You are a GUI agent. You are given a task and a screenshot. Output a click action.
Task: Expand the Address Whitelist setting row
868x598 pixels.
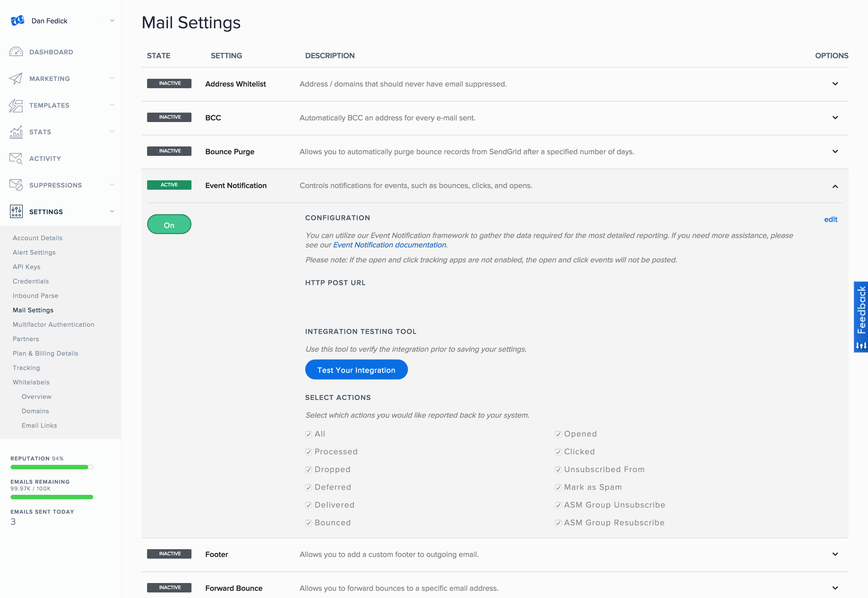(x=835, y=84)
